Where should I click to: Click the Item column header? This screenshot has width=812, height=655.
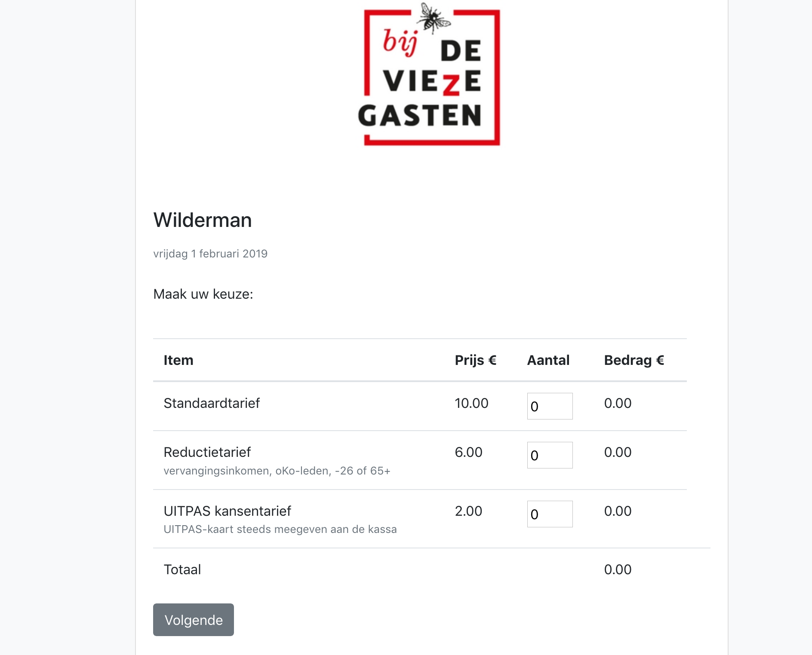(x=178, y=360)
